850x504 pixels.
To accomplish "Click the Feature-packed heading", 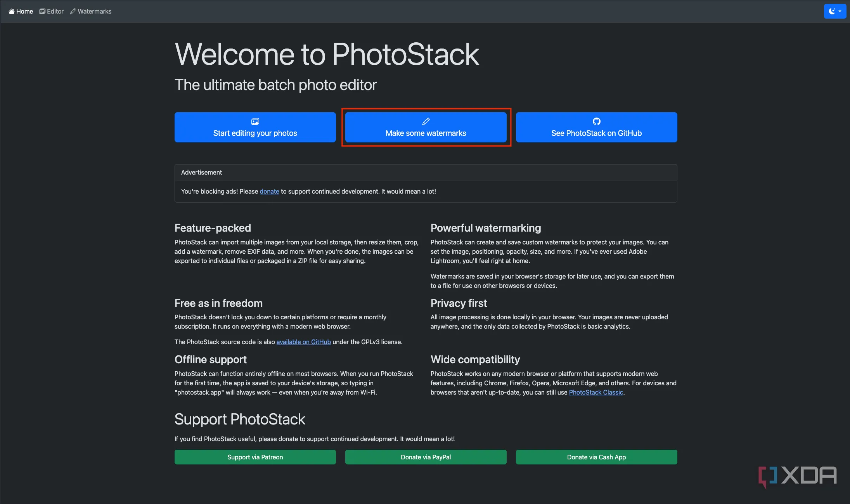I will 213,228.
